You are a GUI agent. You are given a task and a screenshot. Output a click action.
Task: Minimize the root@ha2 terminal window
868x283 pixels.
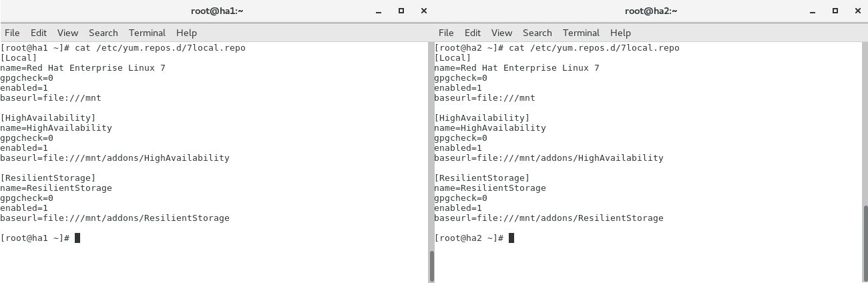[813, 11]
